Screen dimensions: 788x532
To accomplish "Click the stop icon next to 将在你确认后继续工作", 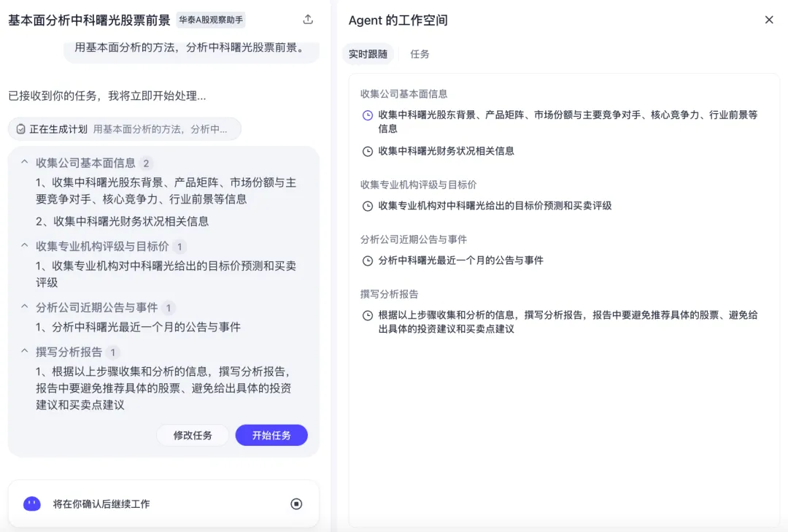I will point(296,504).
